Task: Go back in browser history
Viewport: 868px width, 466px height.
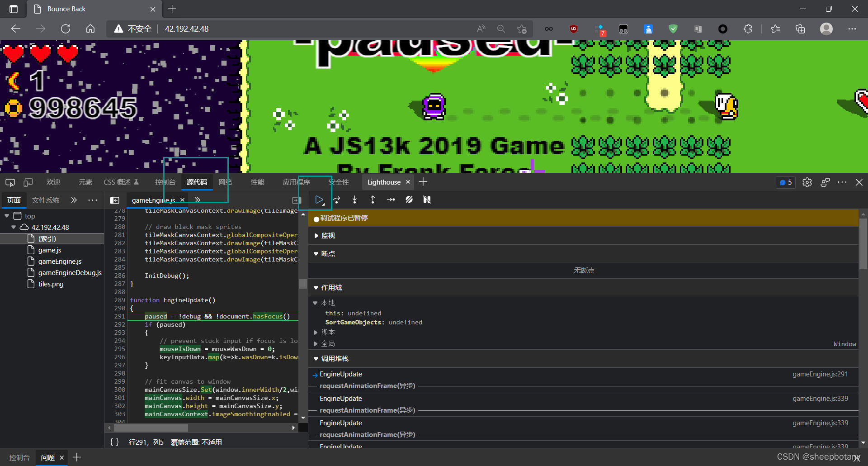Action: point(16,29)
